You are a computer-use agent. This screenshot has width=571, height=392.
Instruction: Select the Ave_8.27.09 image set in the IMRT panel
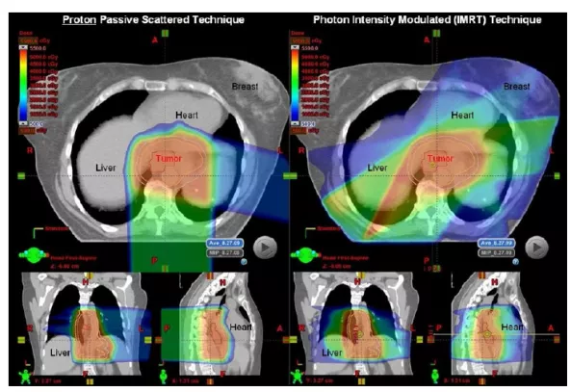click(x=496, y=243)
